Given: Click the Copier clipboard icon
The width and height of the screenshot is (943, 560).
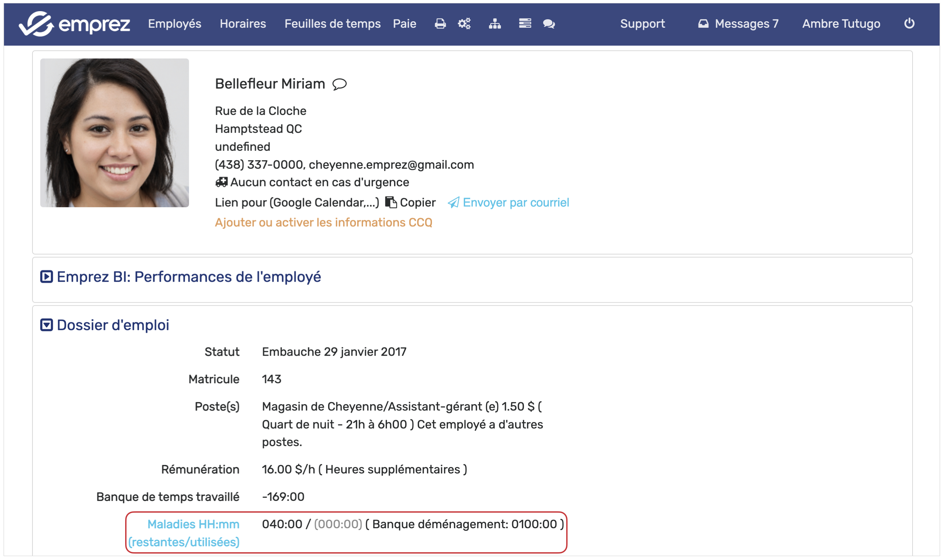Looking at the screenshot, I should [x=391, y=202].
